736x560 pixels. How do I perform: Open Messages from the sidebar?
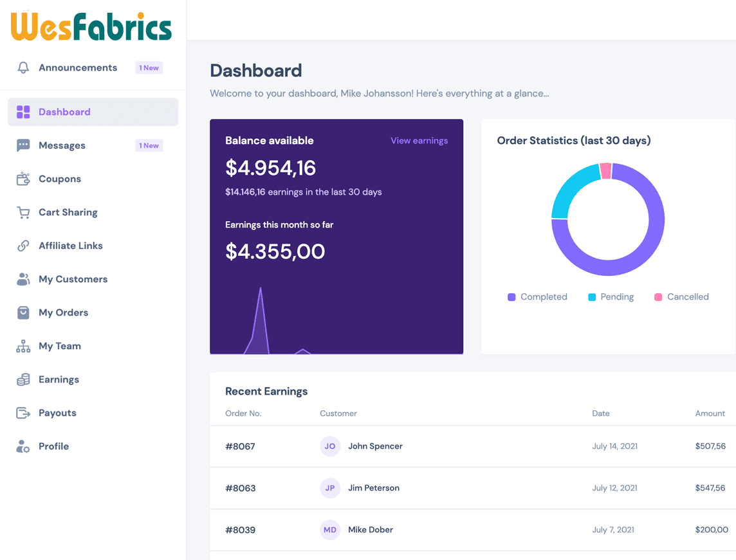point(93,145)
